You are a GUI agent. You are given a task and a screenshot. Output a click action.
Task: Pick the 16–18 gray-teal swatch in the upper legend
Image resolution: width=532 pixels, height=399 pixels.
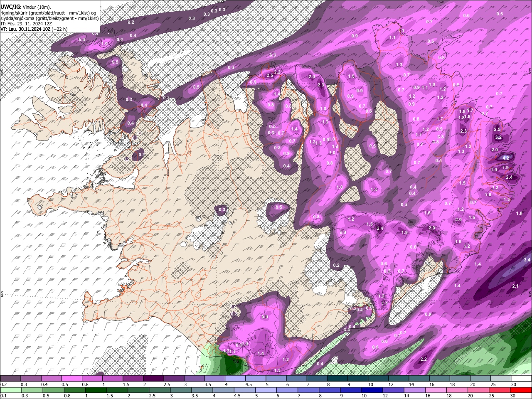(439, 379)
